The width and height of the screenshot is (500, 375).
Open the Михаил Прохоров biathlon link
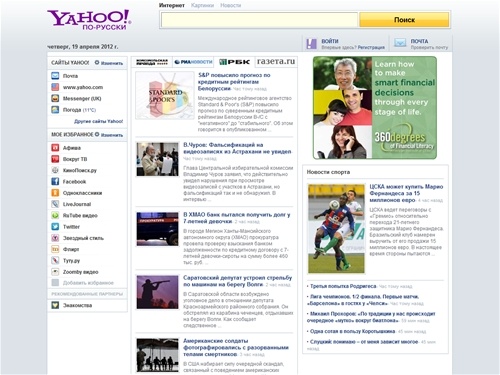pos(371,317)
